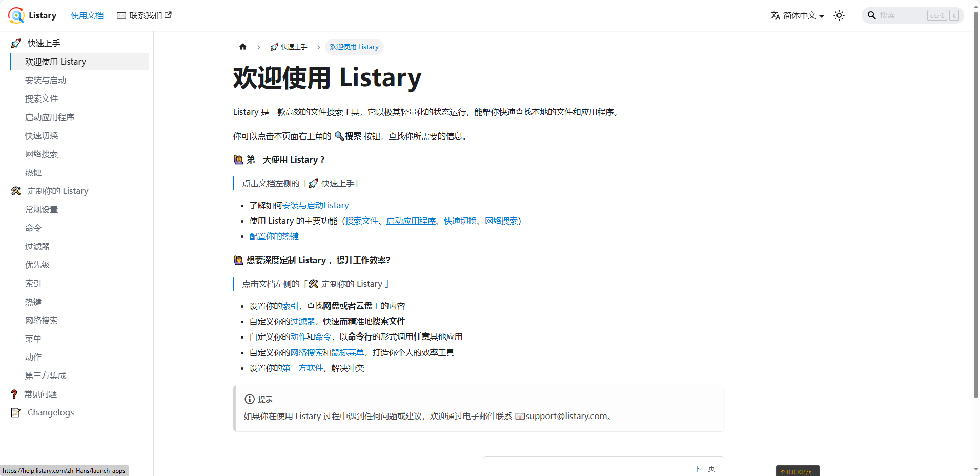Open the 简体中文 language dropdown
The height and width of the screenshot is (476, 980).
pos(798,15)
